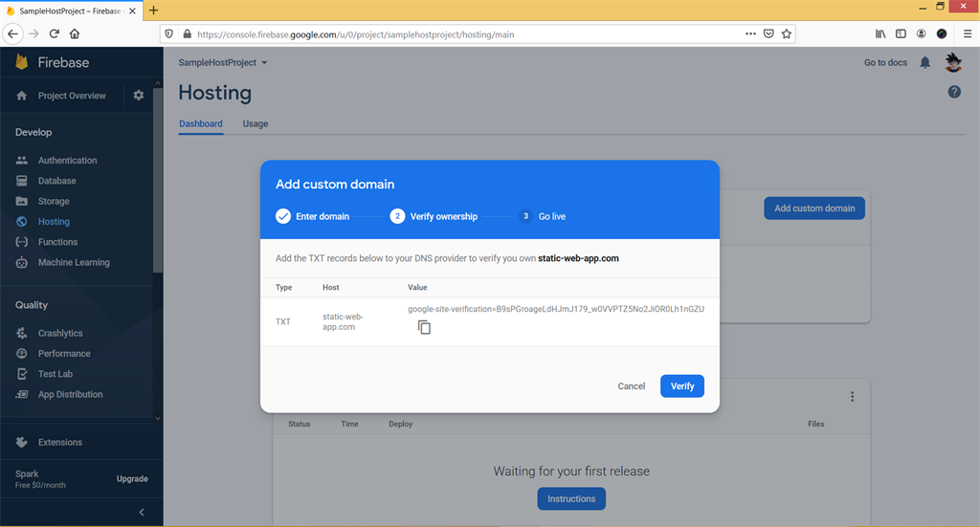Open Firefox hamburger menu

click(x=967, y=33)
